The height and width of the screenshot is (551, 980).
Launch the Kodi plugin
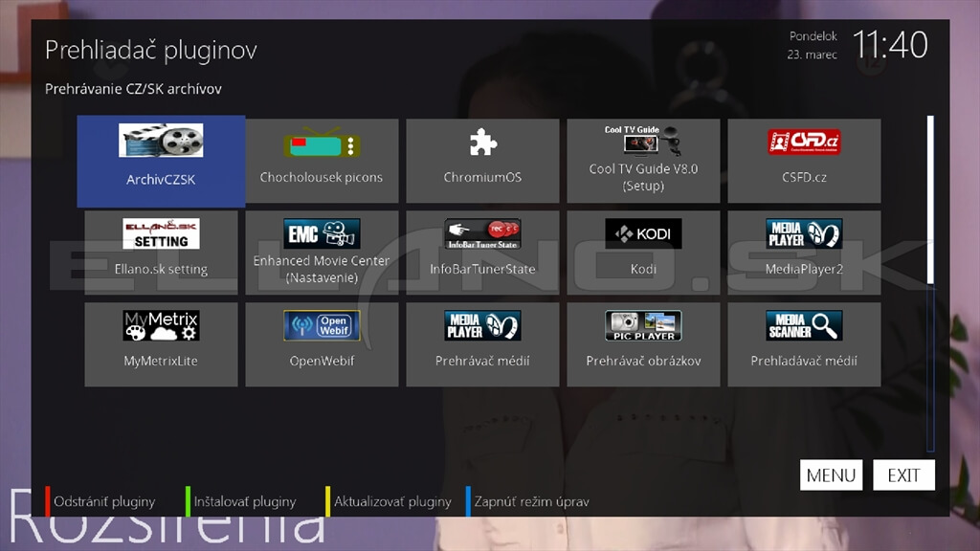643,251
